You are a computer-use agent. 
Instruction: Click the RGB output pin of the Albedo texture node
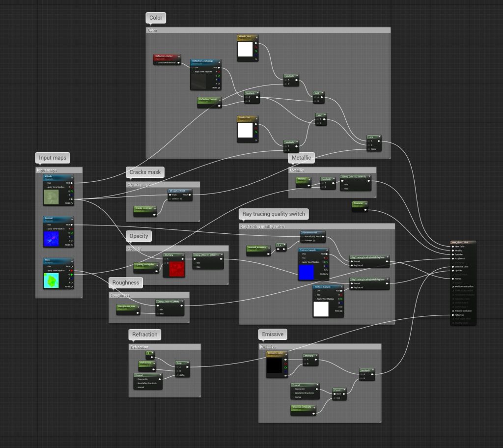tap(72, 183)
